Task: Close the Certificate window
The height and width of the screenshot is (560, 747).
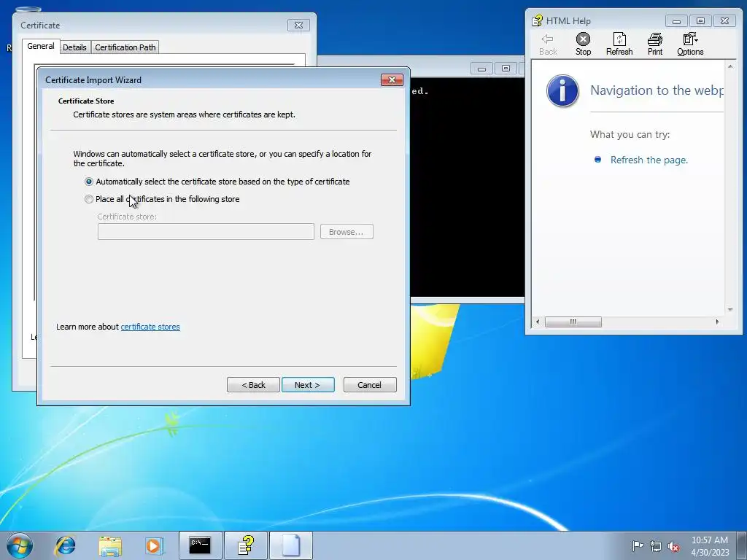Action: (x=298, y=26)
